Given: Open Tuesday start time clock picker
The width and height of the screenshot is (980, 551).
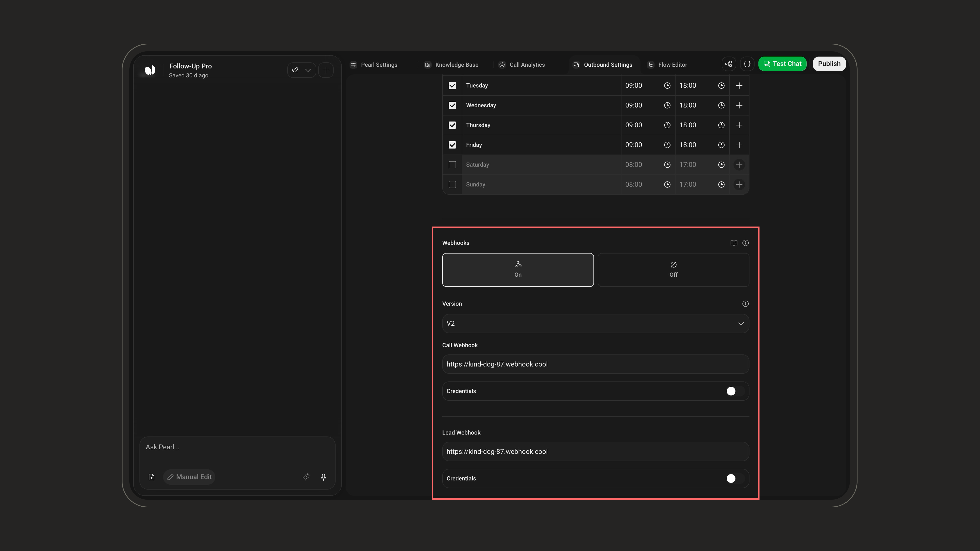Looking at the screenshot, I should tap(667, 86).
